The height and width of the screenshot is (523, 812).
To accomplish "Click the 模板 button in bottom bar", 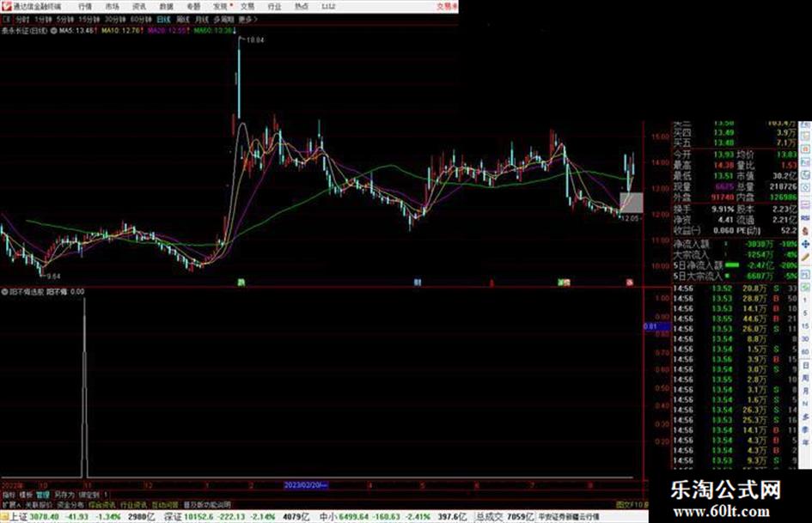I will point(26,495).
